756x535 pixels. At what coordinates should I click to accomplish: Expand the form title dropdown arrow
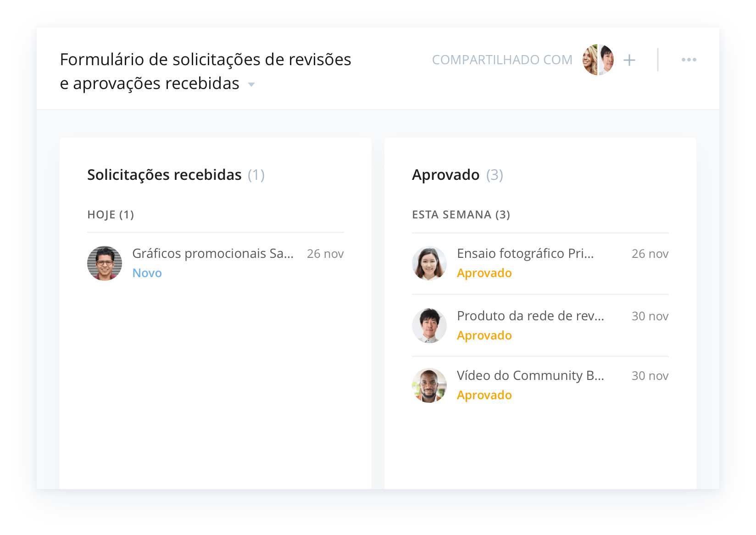251,84
